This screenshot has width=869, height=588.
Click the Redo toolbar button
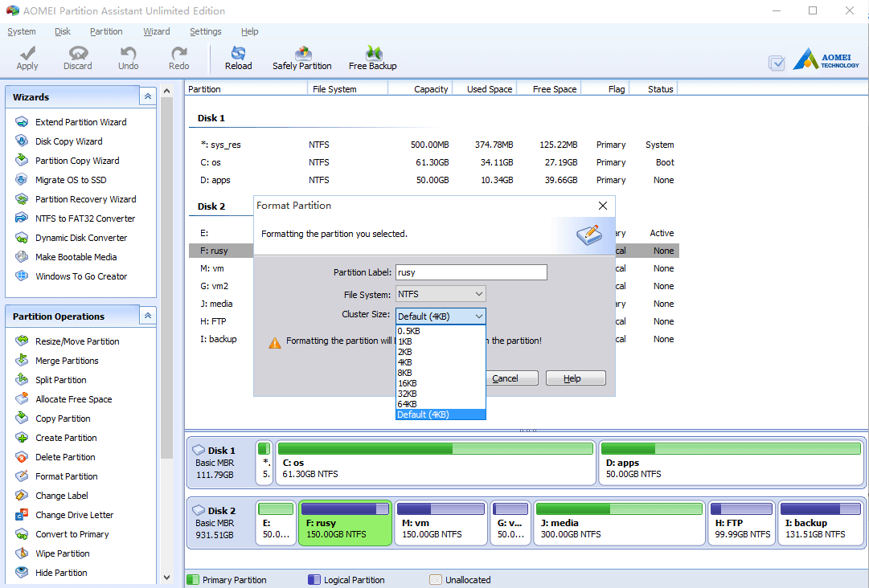click(178, 58)
